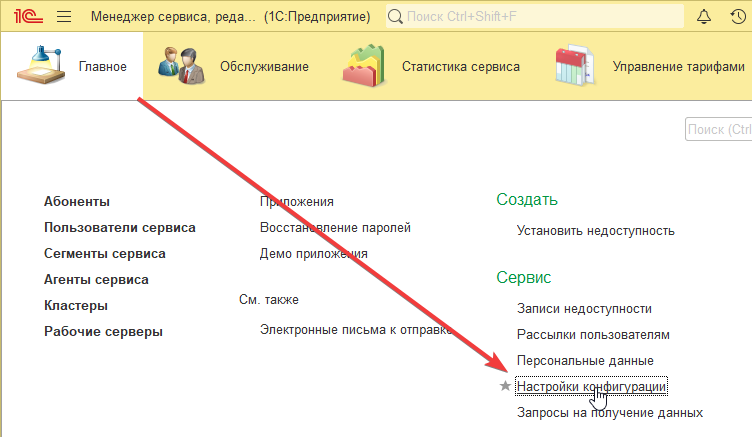The image size is (752, 437).
Task: Click the global search field Ctrl+Shift+F
Action: (535, 17)
